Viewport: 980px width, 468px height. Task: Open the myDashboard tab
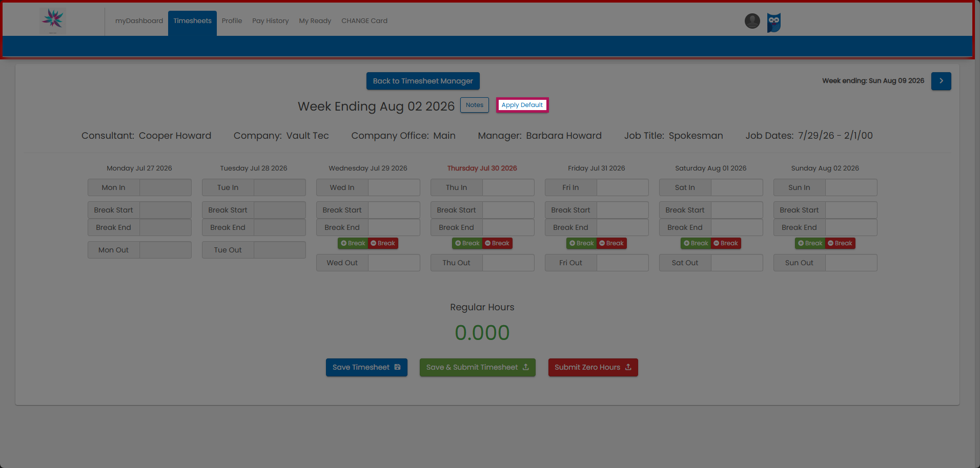tap(139, 21)
